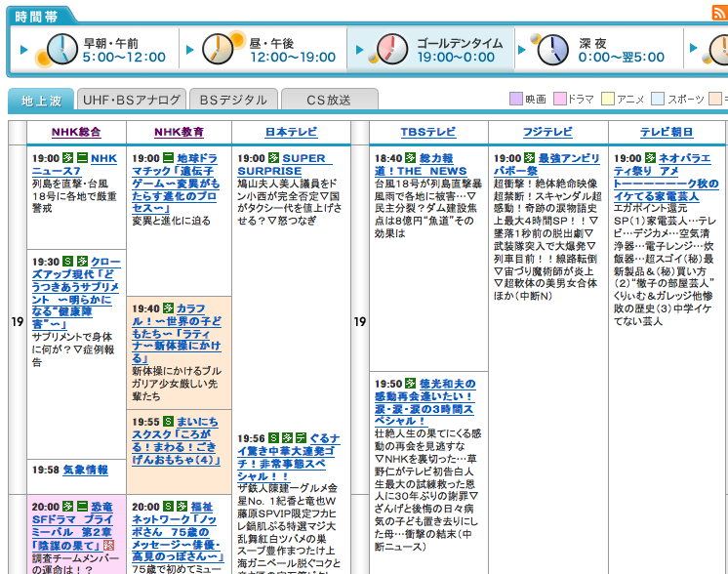Select the 地上波 tab

41,101
